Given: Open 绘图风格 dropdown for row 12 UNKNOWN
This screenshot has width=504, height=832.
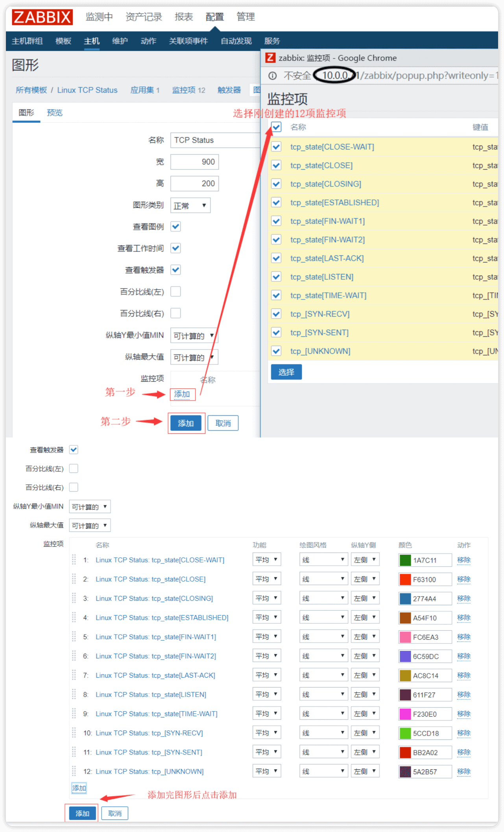Looking at the screenshot, I should tap(323, 771).
